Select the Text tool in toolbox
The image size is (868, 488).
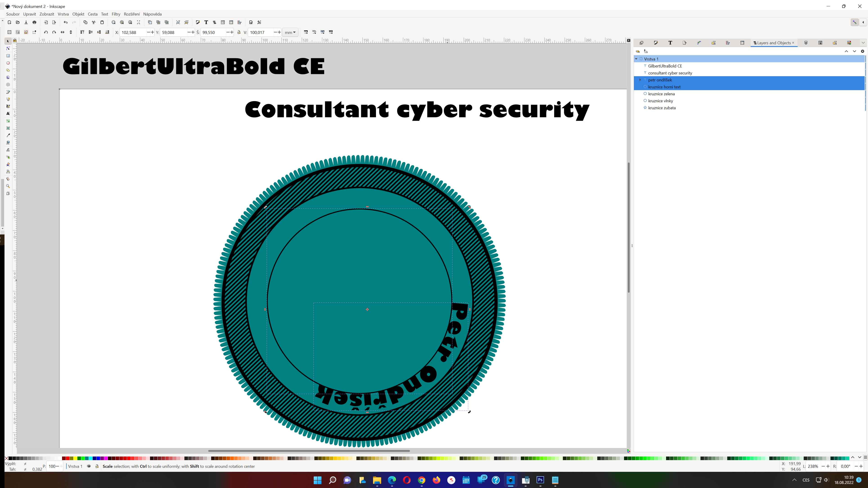pos(8,114)
